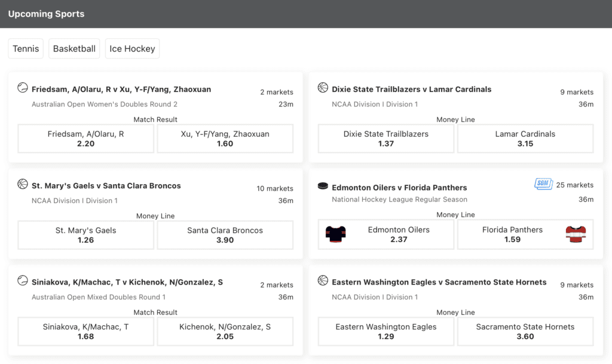Open the St. Mary's Gaels v Santa Clara Broncos match
This screenshot has width=612, height=364.
point(106,186)
